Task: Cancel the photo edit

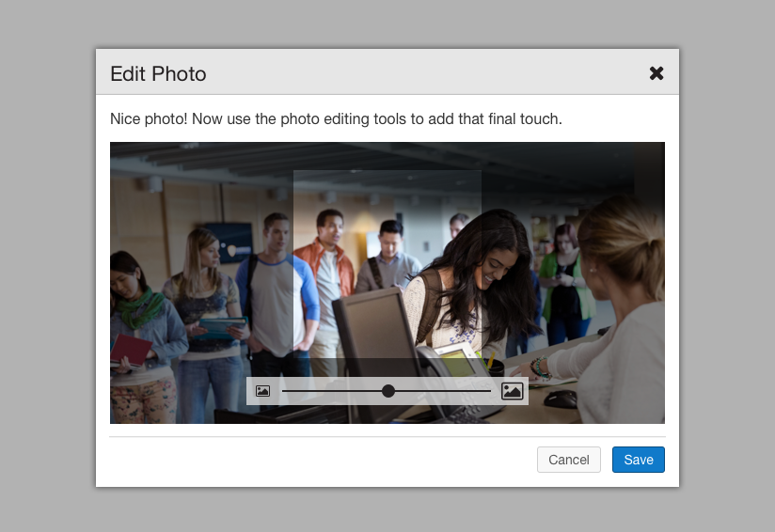Action: (x=568, y=460)
